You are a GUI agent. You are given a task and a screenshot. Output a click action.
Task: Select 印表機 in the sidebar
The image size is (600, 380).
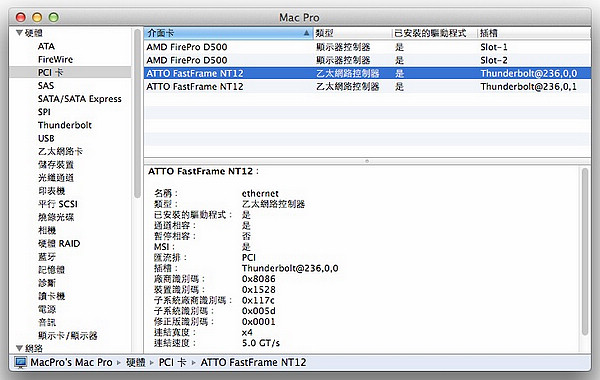coord(51,191)
